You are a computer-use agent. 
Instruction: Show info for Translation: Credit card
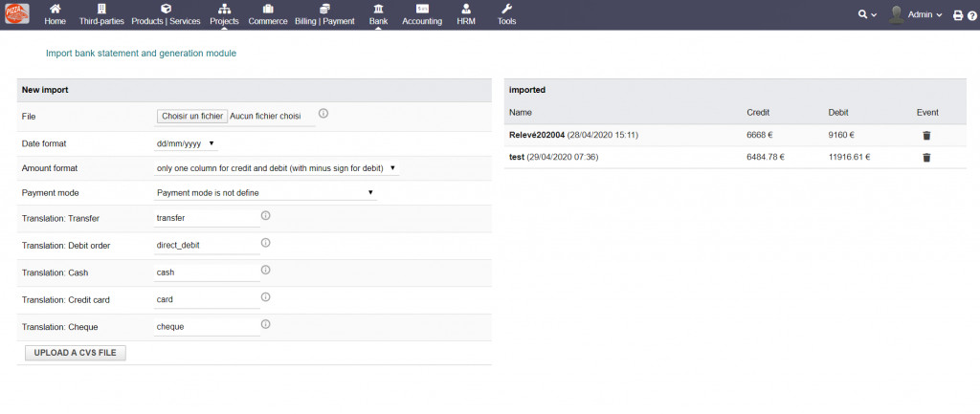click(265, 297)
